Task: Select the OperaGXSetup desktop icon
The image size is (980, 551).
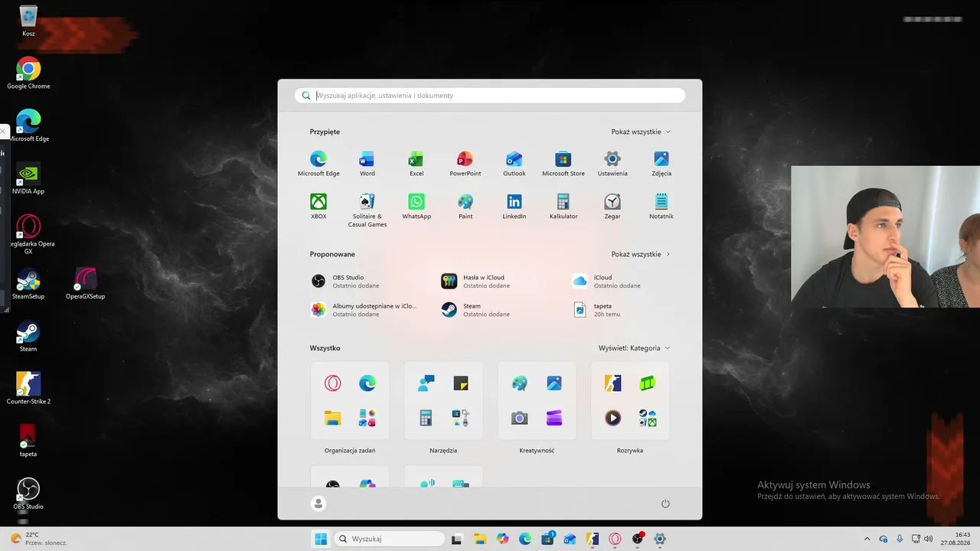Action: [x=85, y=284]
